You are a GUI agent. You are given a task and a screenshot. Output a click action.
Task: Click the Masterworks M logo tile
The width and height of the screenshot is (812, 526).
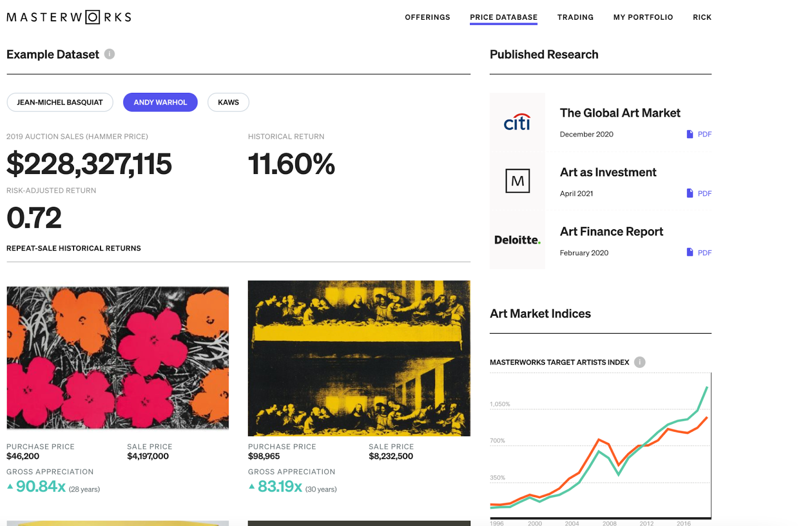tap(517, 181)
